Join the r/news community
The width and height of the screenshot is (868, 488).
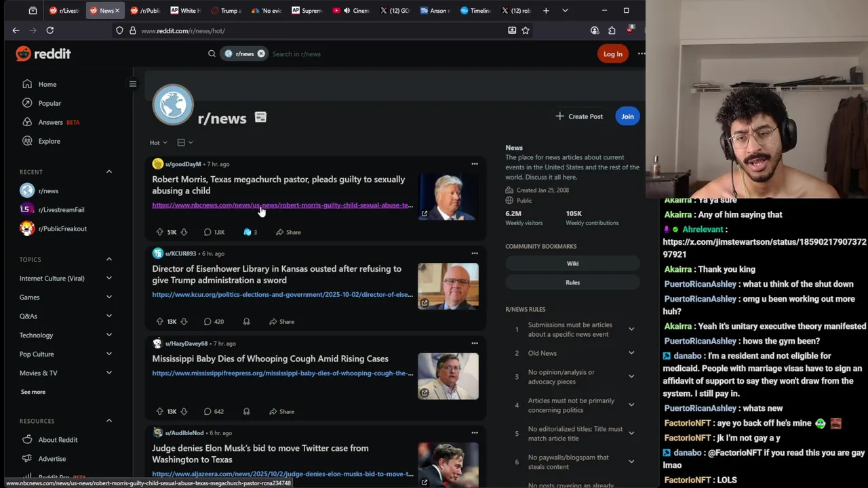click(627, 117)
